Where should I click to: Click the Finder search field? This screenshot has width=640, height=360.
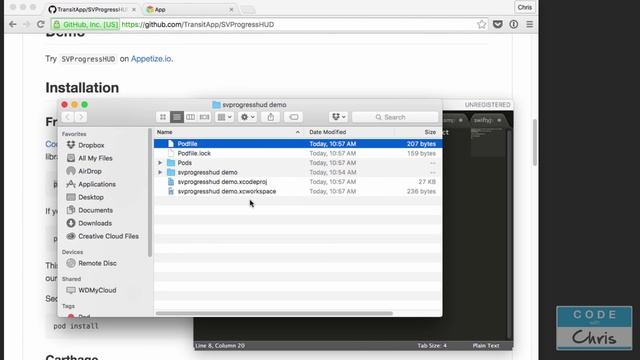point(395,117)
